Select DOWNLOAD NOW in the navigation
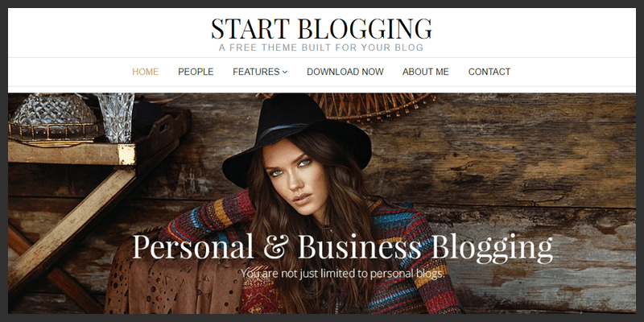 345,72
